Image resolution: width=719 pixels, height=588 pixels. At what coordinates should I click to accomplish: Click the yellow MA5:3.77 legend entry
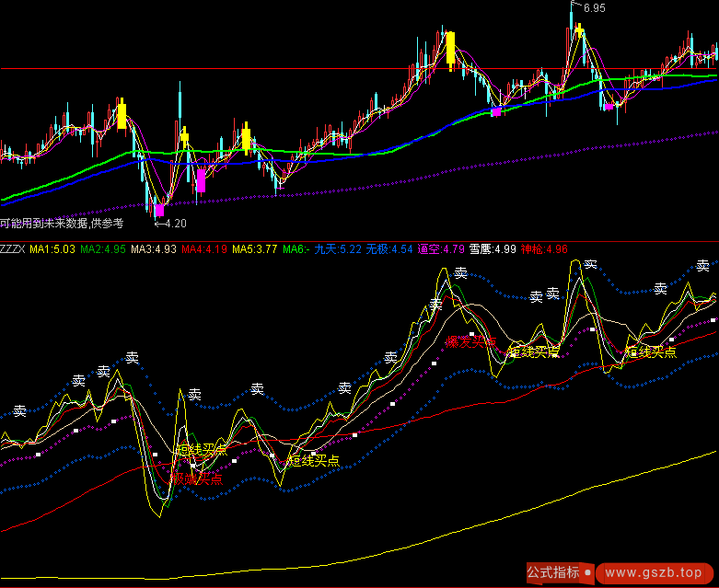[x=253, y=248]
